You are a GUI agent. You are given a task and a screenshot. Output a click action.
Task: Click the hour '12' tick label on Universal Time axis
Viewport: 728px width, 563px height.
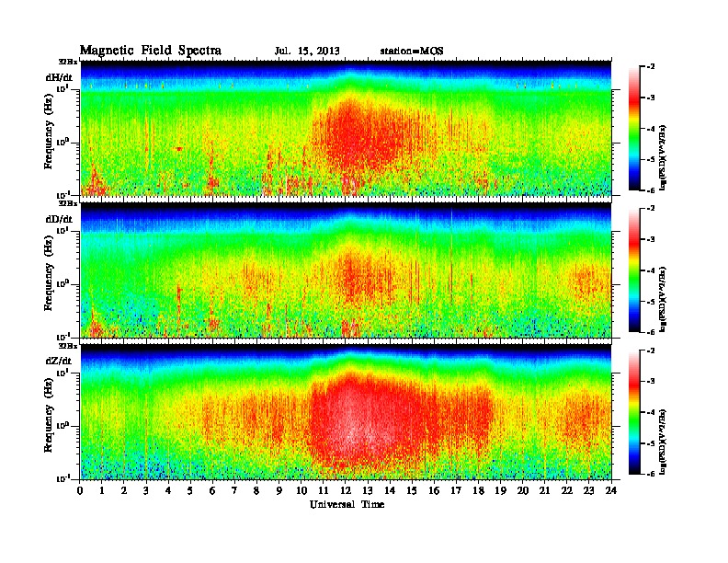click(346, 491)
